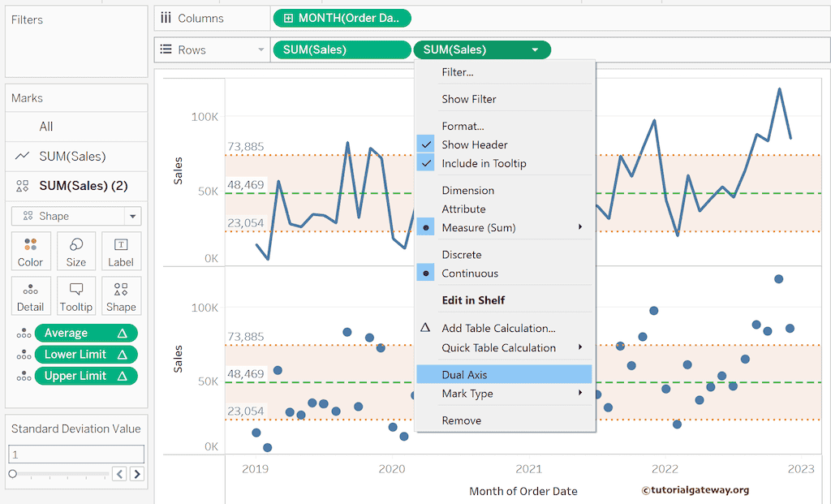Choose Dual Axis from context menu
The image size is (831, 504).
(x=464, y=375)
